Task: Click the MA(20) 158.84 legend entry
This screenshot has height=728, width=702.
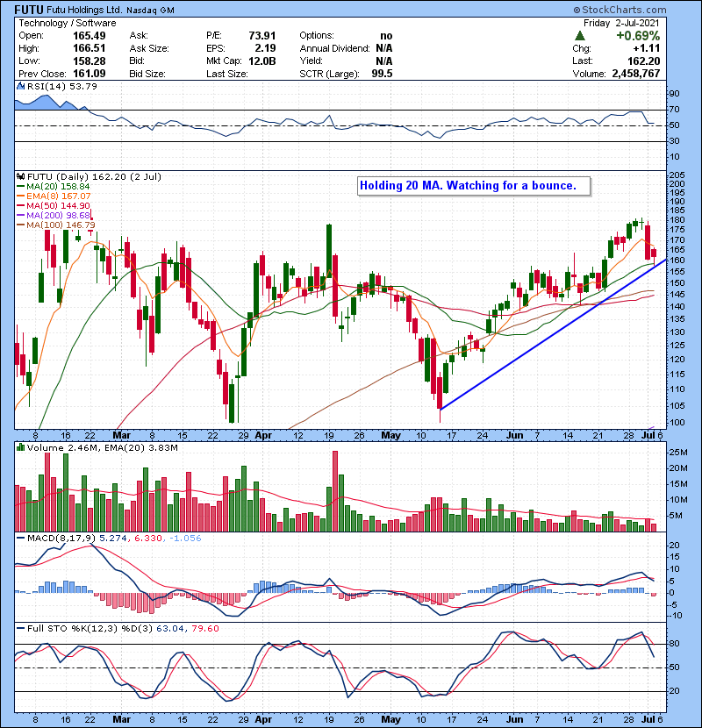Action: tap(54, 186)
